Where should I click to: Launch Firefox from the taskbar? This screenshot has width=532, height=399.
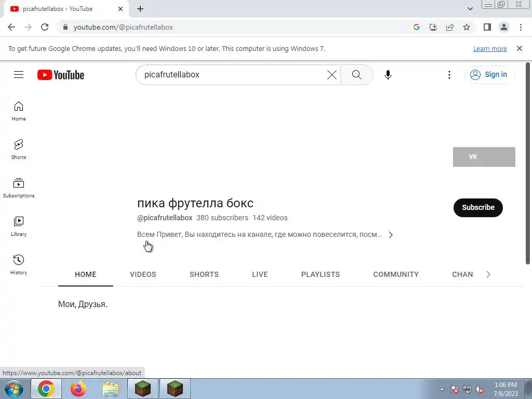pyautogui.click(x=78, y=389)
